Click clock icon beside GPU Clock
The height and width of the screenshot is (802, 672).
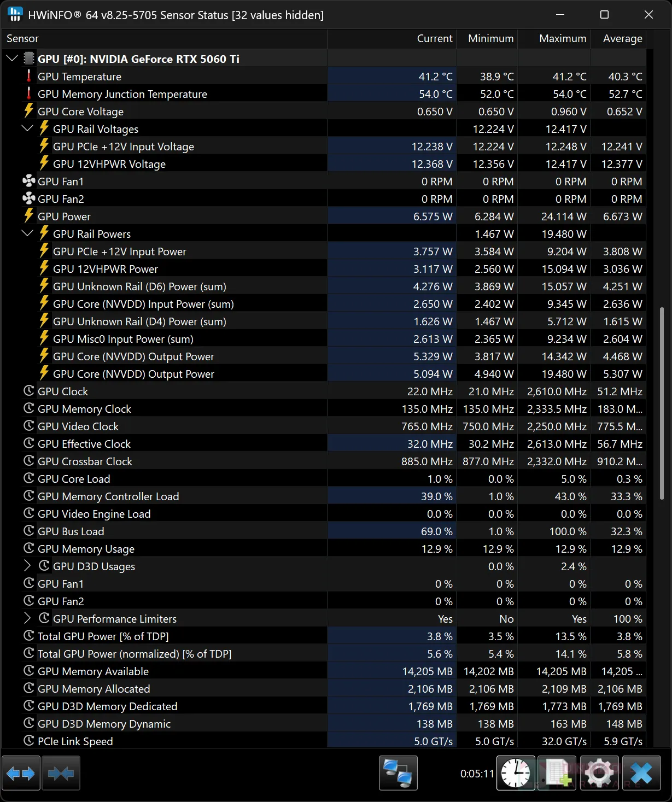(29, 391)
